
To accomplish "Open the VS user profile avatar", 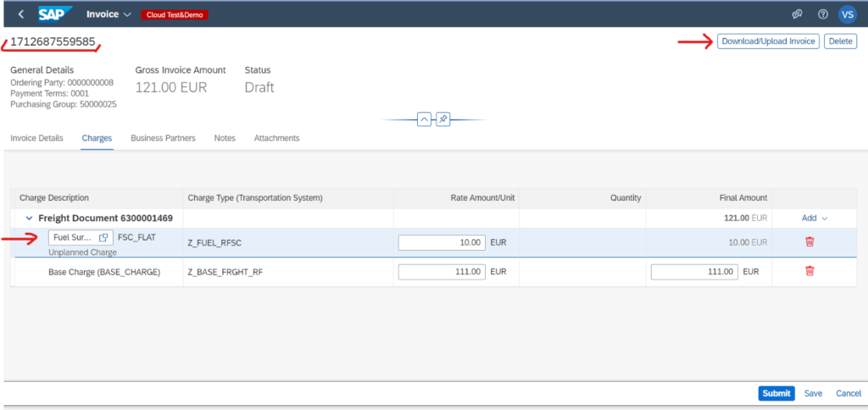I will pyautogui.click(x=847, y=14).
